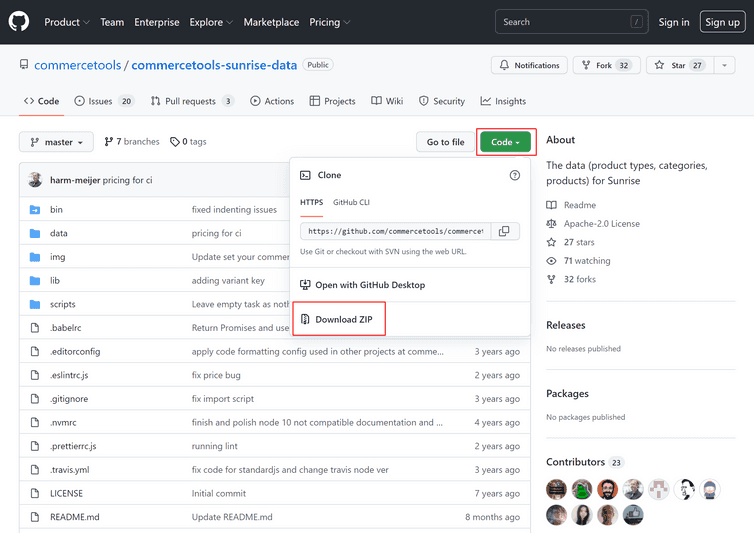
Task: Open the 27 stars link
Action: 571,242
